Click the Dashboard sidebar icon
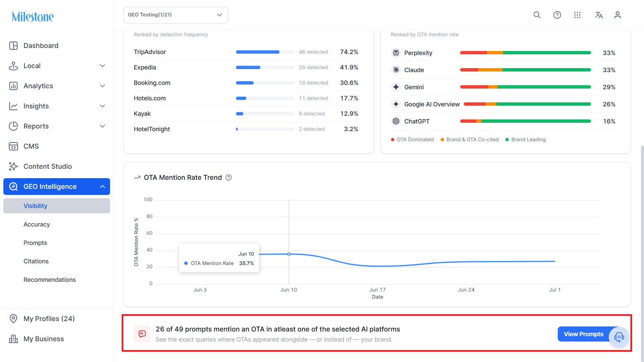This screenshot has height=362, width=644. (13, 46)
